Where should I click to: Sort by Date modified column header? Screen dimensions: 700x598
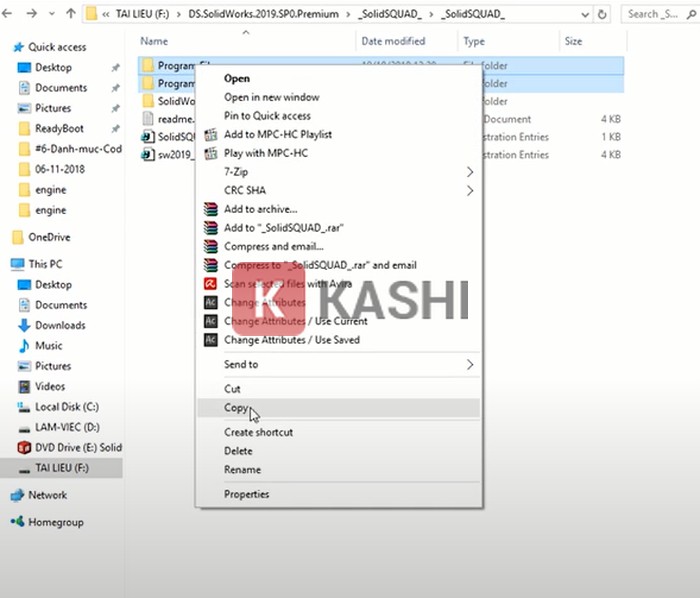[x=393, y=42]
